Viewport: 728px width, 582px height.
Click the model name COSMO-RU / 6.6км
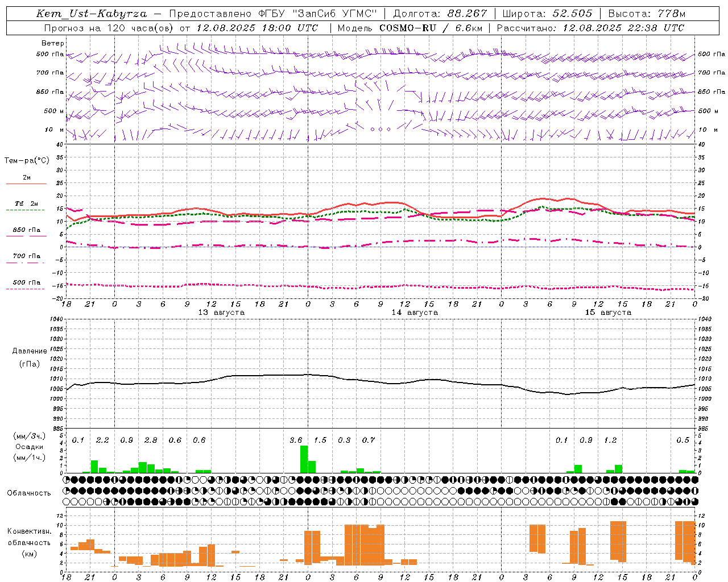tap(431, 28)
